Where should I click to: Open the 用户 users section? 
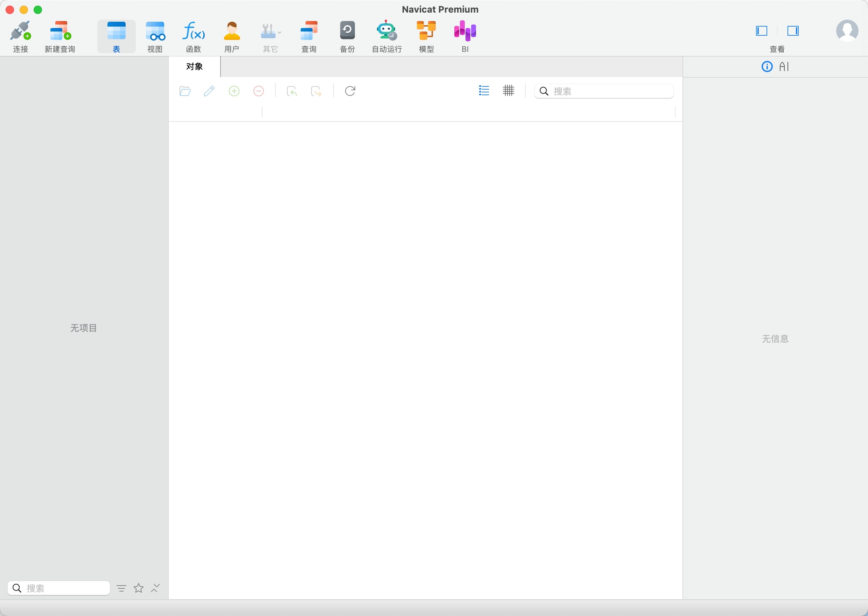coord(232,36)
